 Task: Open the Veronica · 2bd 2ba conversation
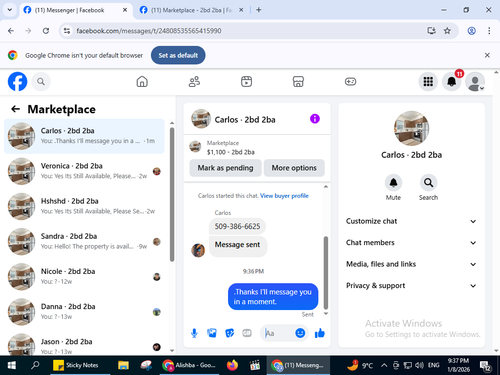coord(84,171)
